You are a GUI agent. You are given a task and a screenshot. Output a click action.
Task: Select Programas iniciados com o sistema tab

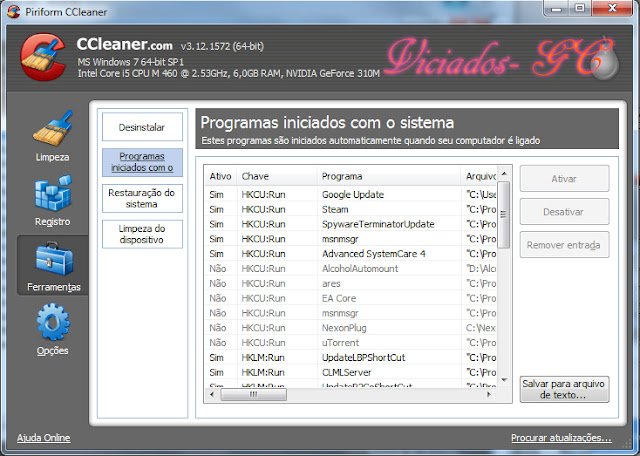pos(142,162)
